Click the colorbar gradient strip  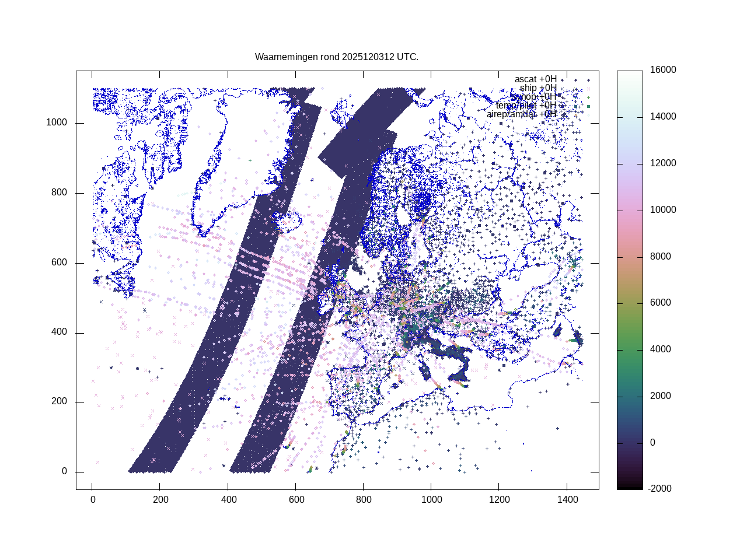[x=629, y=280]
